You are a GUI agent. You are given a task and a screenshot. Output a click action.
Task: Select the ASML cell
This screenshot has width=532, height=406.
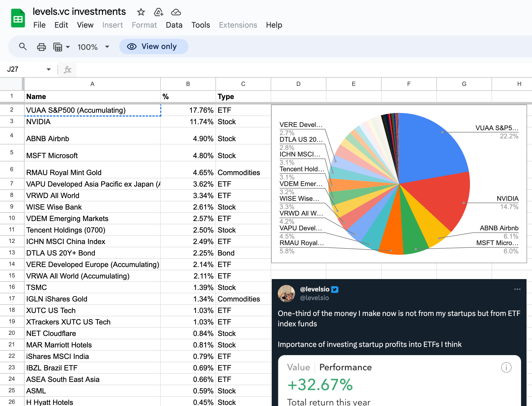(x=92, y=391)
